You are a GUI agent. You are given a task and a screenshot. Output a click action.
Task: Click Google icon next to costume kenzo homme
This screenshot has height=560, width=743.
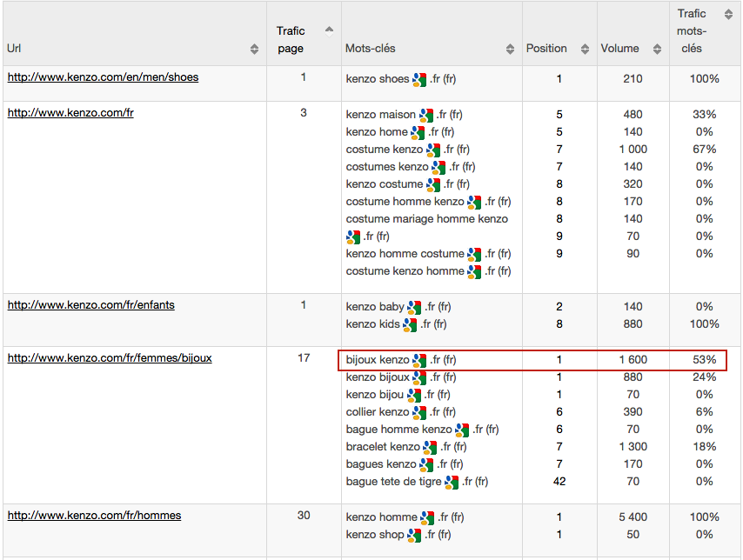coord(474,272)
